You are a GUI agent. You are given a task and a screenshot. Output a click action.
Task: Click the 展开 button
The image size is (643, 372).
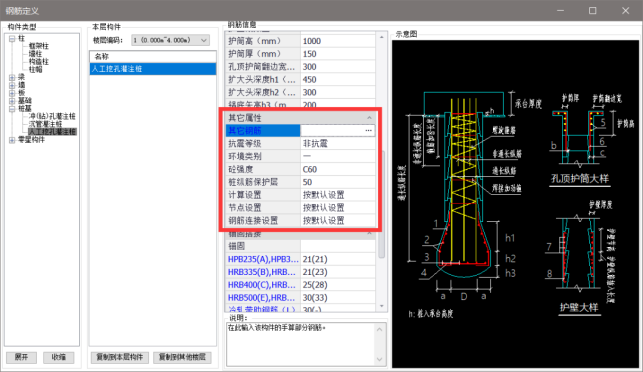pyautogui.click(x=21, y=357)
